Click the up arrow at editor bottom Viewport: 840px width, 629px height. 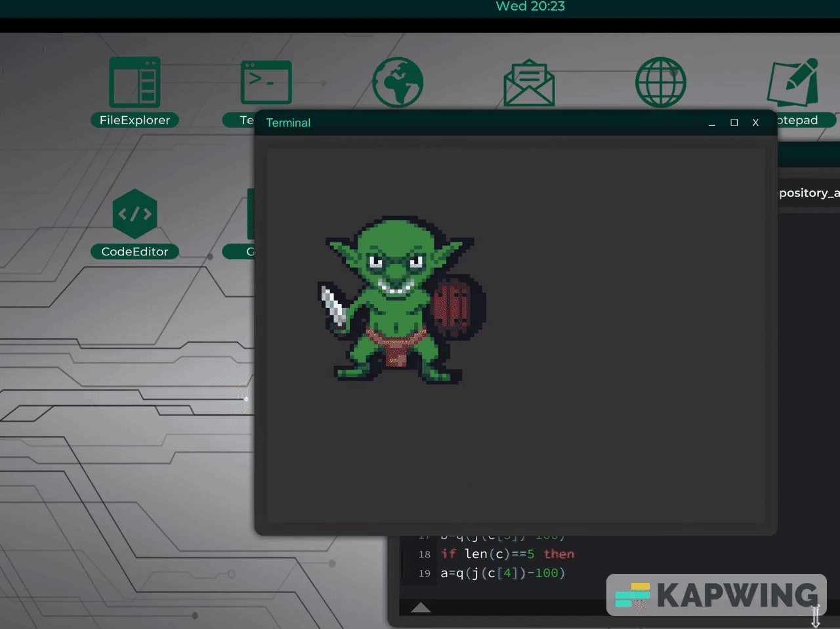pos(420,607)
